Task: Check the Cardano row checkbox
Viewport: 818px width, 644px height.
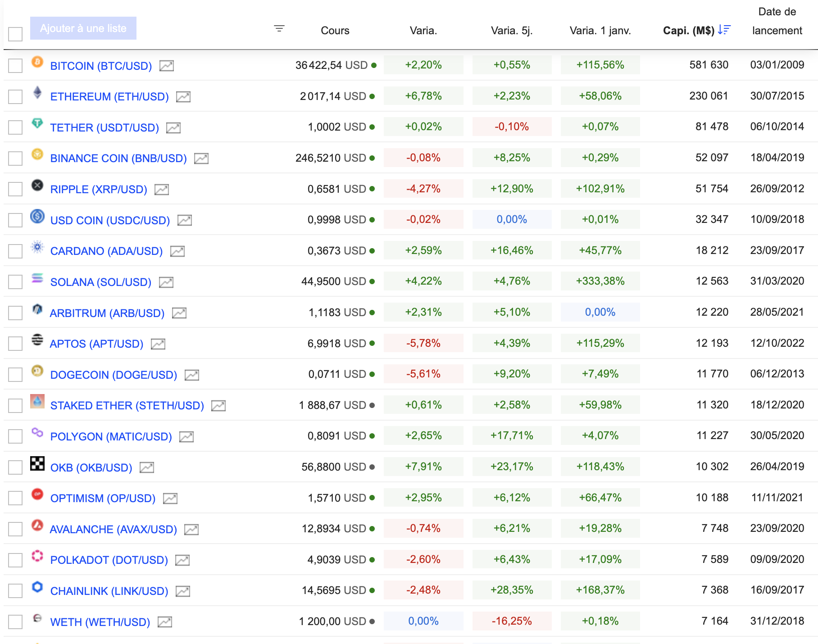Action: pyautogui.click(x=15, y=251)
